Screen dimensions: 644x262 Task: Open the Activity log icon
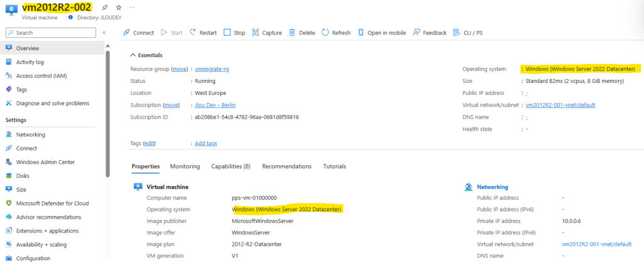coord(9,62)
